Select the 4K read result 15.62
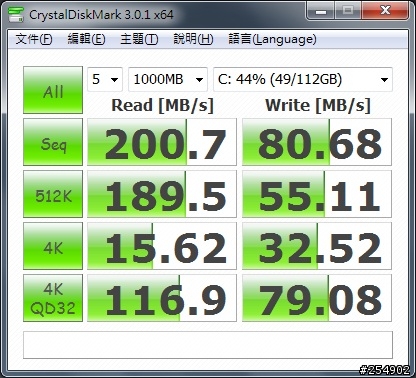The image size is (416, 378). click(162, 246)
